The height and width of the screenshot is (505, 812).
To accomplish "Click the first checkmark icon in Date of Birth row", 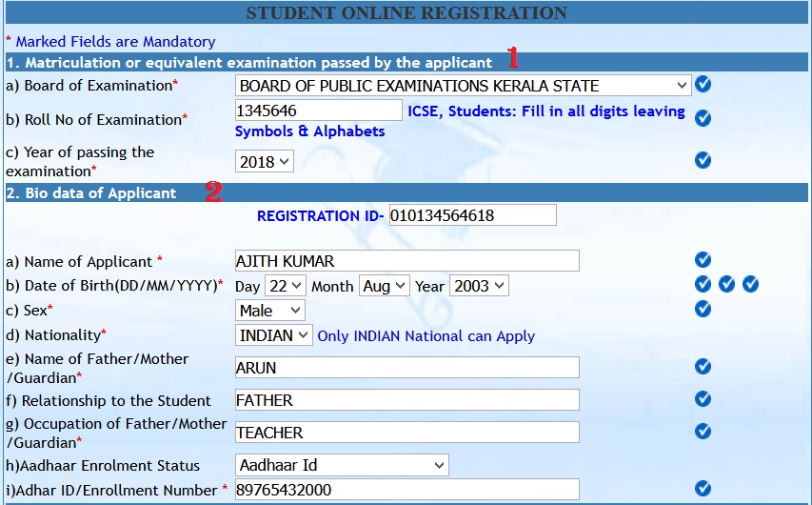I will (x=703, y=284).
